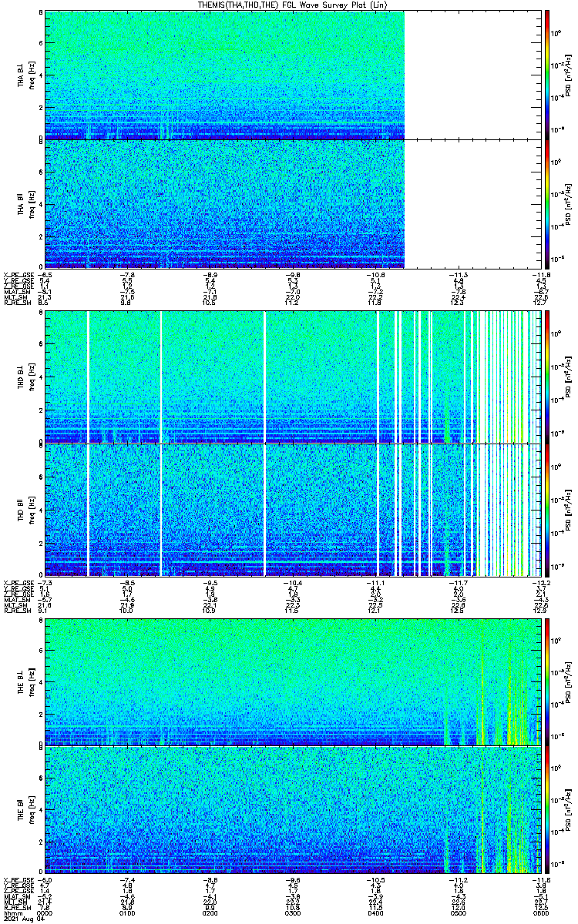578x924 pixels.
Task: Click the PSD color bar beside THE B-parallel
Action: coord(547,809)
